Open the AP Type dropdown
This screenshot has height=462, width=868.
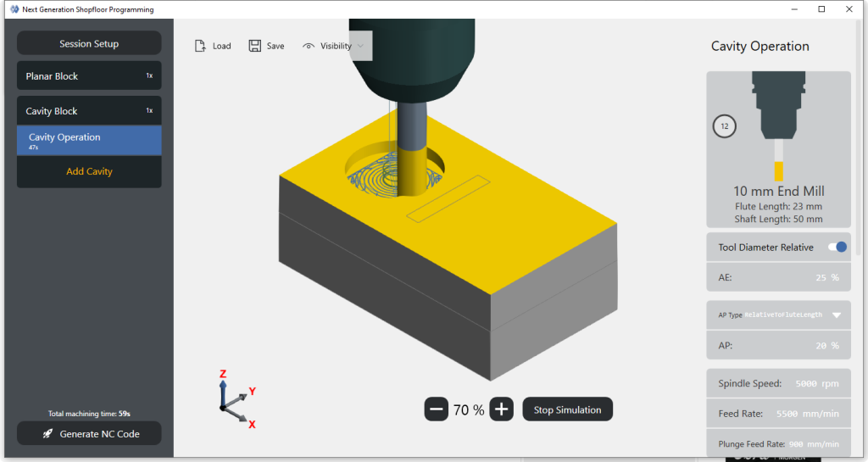tap(836, 314)
